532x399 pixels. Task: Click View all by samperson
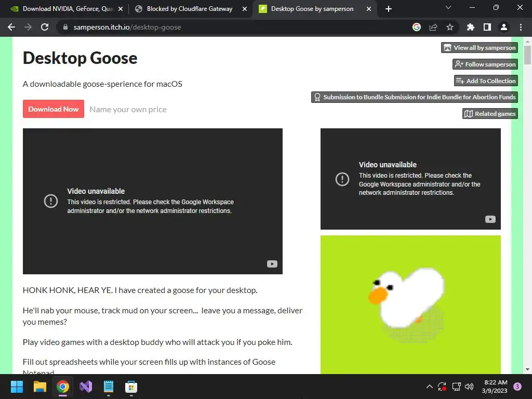pyautogui.click(x=480, y=47)
